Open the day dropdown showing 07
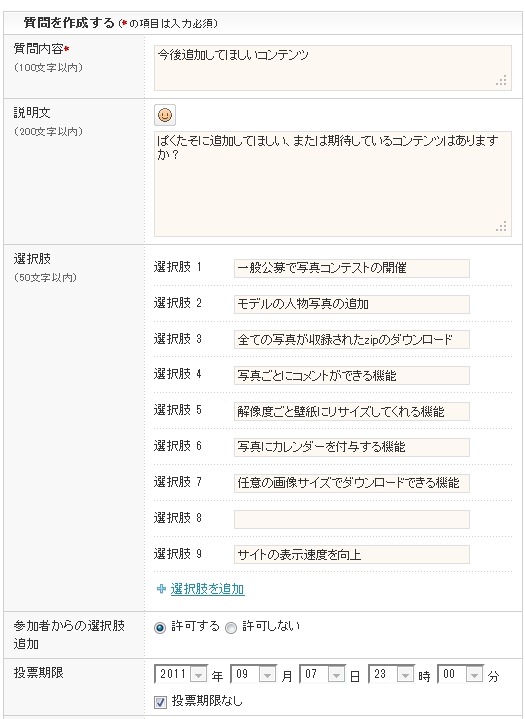The width and height of the screenshot is (525, 719). click(x=322, y=674)
